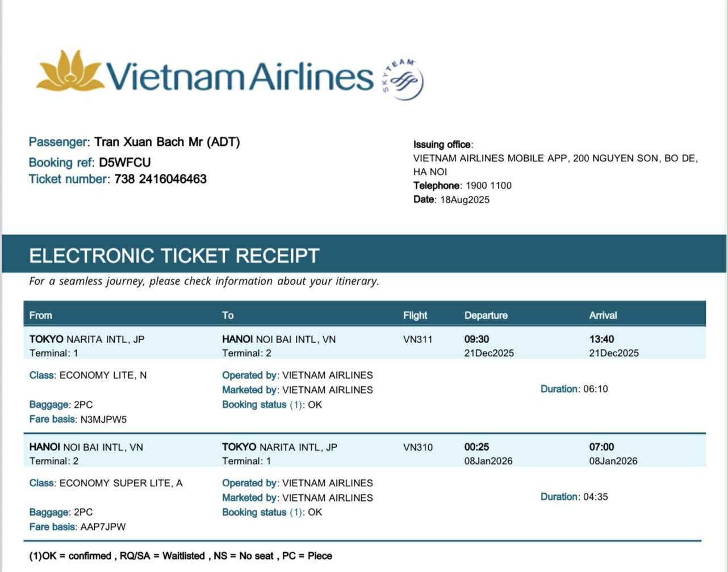The image size is (728, 572).
Task: Click the Arrival column header
Action: click(x=603, y=315)
